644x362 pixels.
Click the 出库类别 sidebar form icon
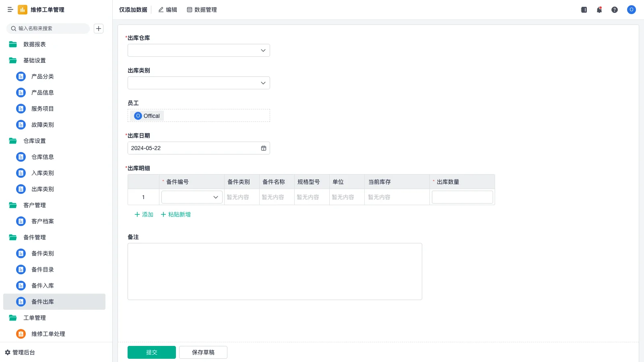21,189
